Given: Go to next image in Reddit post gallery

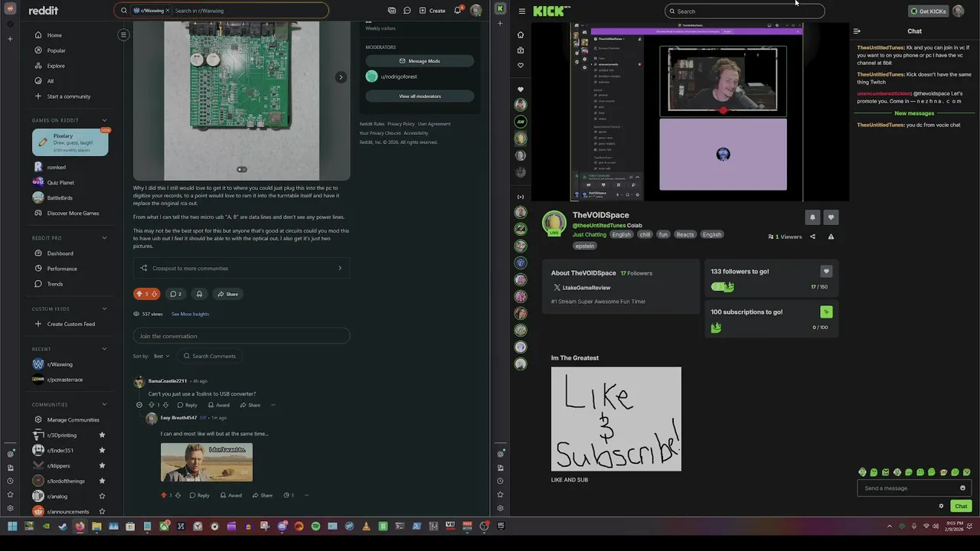Looking at the screenshot, I should tap(341, 77).
